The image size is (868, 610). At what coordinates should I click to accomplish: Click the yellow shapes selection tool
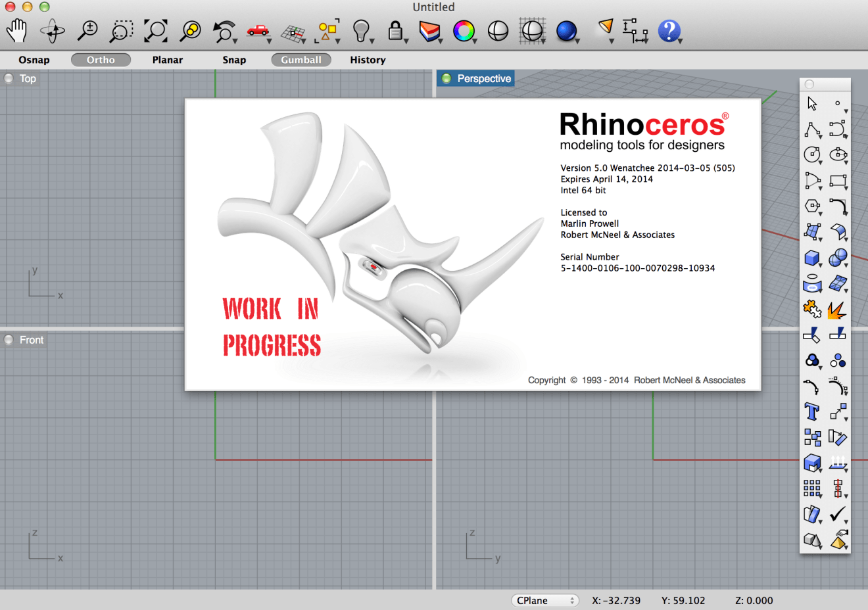tap(328, 31)
